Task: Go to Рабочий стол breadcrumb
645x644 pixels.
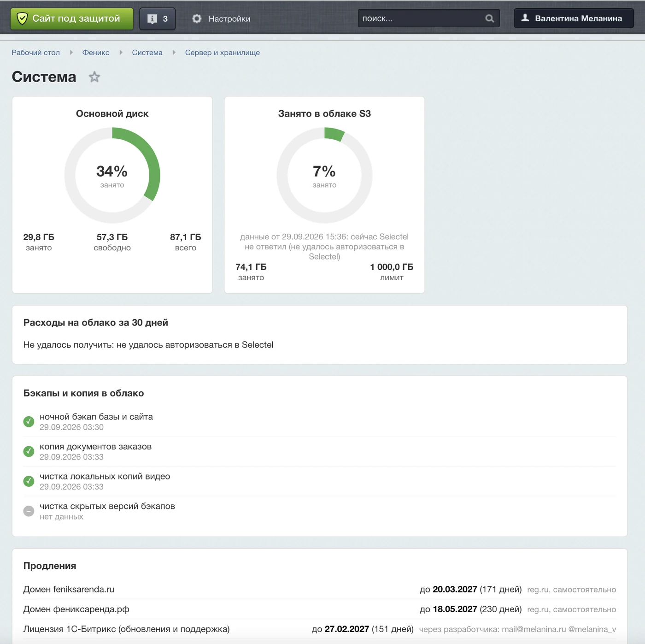Action: point(36,53)
